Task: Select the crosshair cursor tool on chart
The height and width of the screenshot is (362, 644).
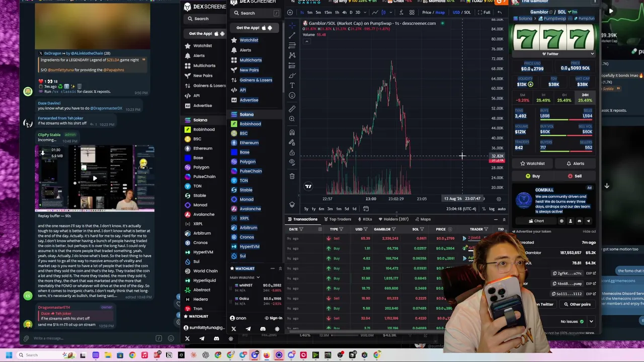Action: point(292,25)
